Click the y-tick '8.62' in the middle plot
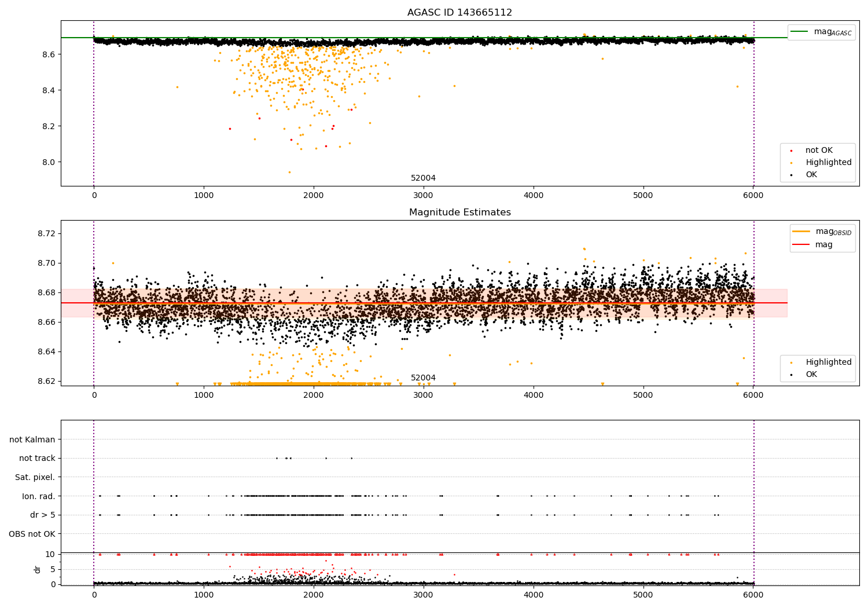 (x=46, y=381)
